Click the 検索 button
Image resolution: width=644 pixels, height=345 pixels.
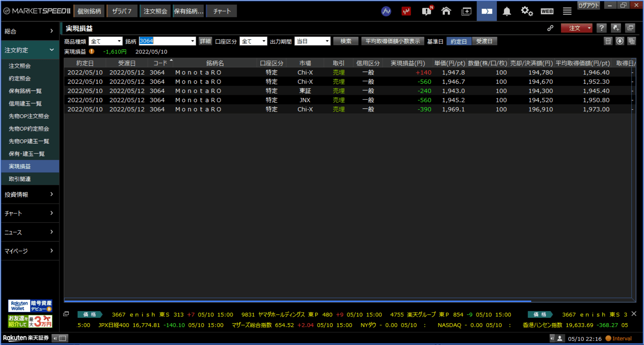point(346,41)
